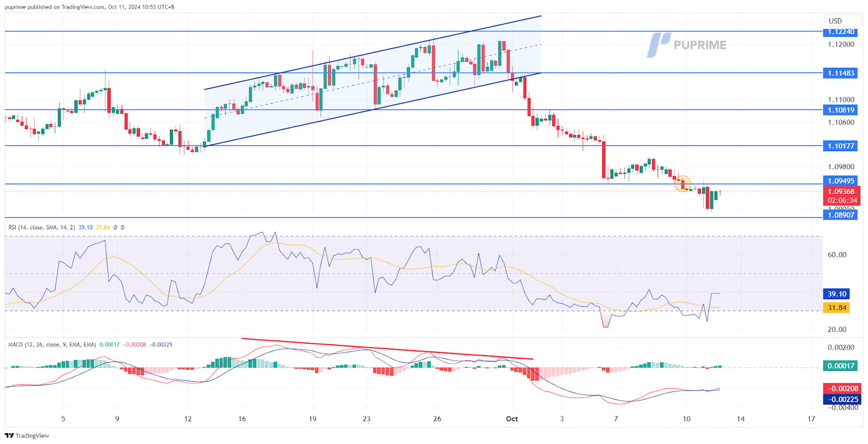Image resolution: width=868 pixels, height=444 pixels.
Task: Click the 1.12000 price axis value
Action: (x=841, y=44)
